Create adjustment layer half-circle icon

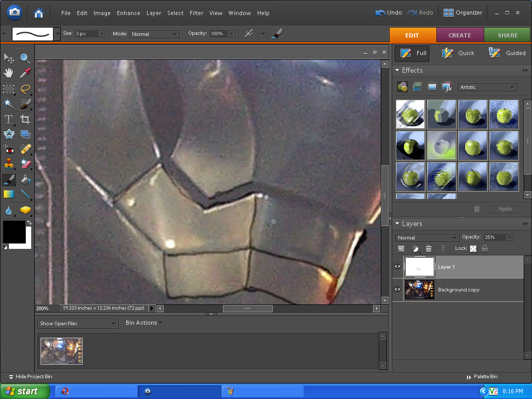(x=415, y=249)
